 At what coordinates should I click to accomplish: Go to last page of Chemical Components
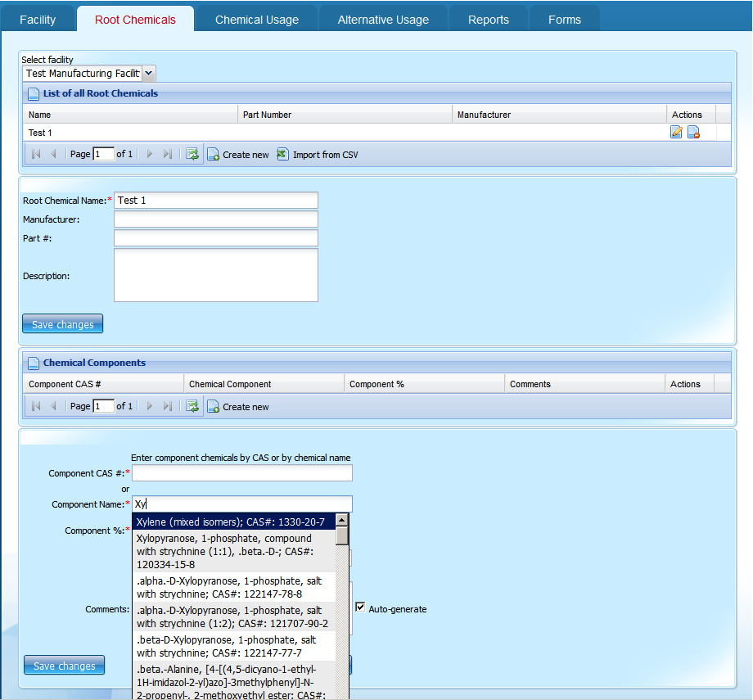coord(168,406)
